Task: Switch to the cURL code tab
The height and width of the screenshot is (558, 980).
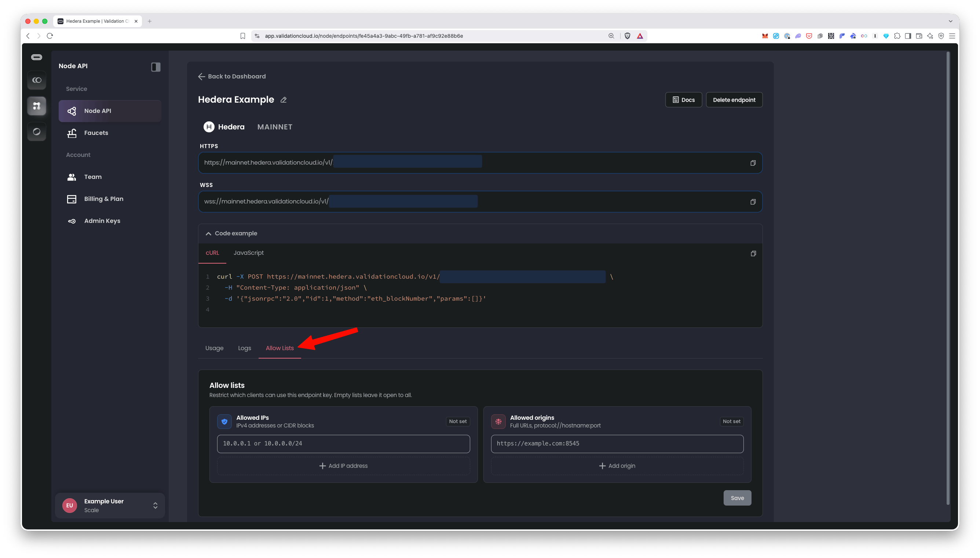Action: (x=212, y=253)
